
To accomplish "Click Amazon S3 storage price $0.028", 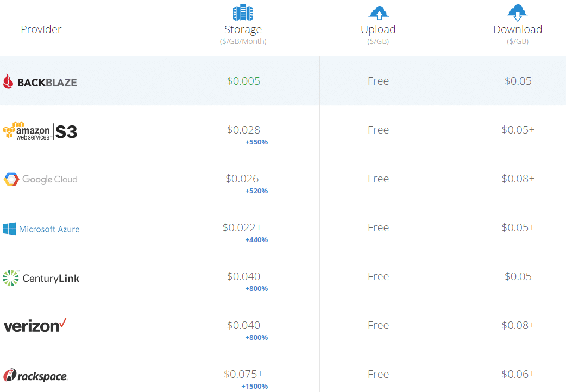I will [x=244, y=130].
